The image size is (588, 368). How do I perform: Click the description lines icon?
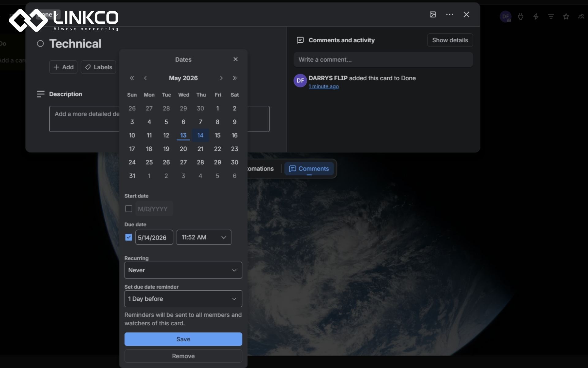pos(40,94)
